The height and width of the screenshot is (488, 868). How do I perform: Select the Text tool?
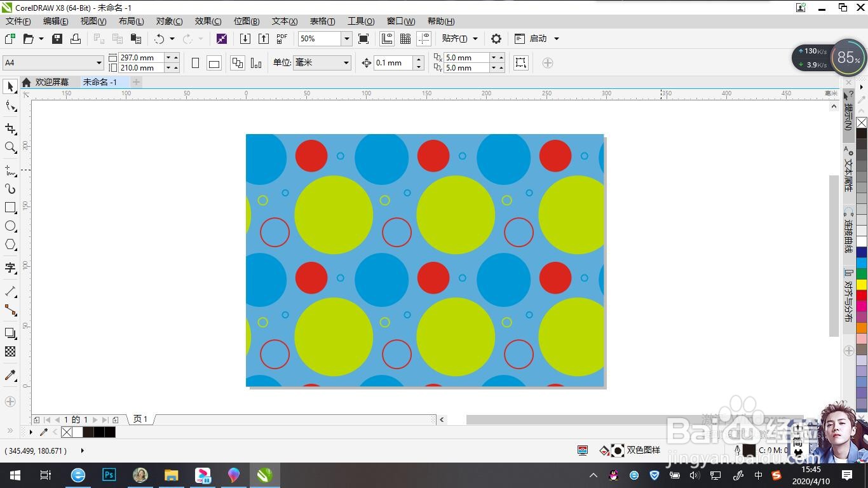[10, 268]
